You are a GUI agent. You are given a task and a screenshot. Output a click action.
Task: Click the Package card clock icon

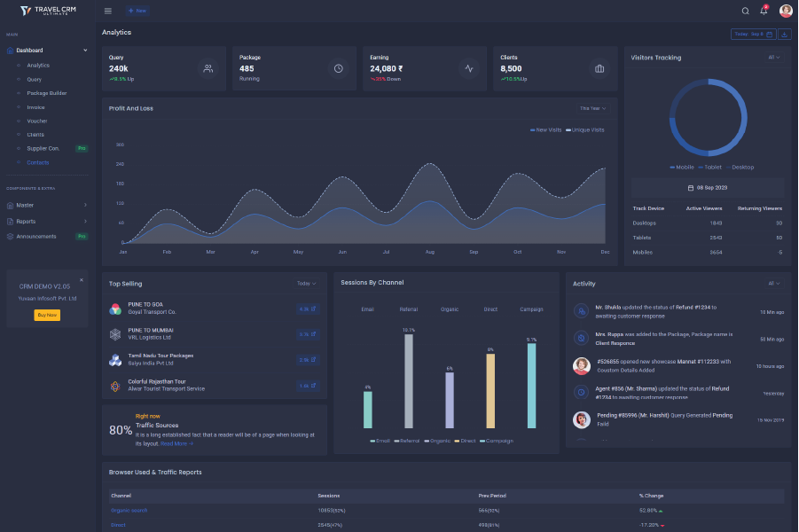pos(338,68)
